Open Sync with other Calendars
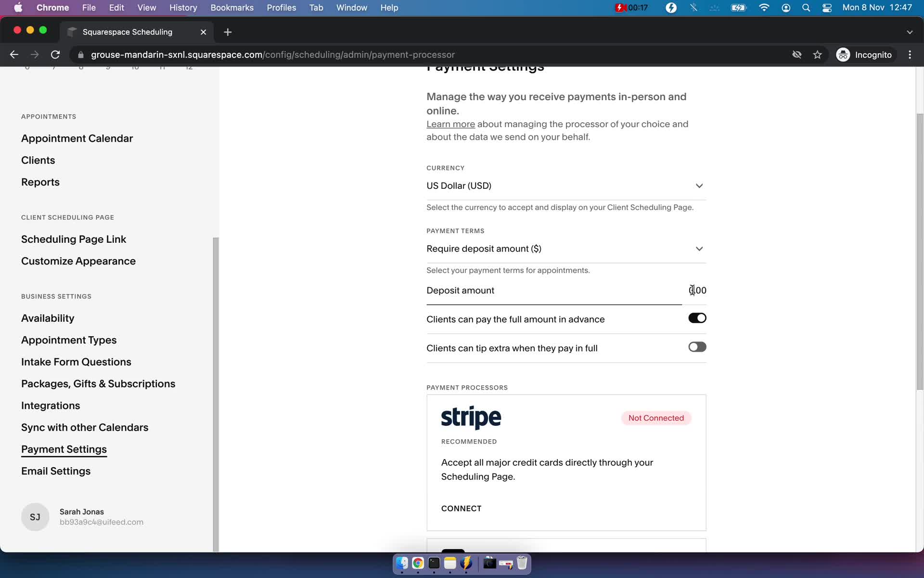Viewport: 924px width, 578px height. (85, 428)
